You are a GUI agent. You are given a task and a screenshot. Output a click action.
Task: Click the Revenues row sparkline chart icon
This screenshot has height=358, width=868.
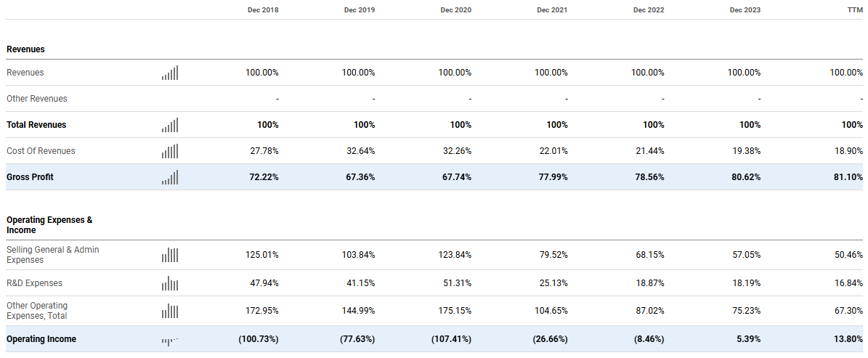pyautogui.click(x=170, y=73)
